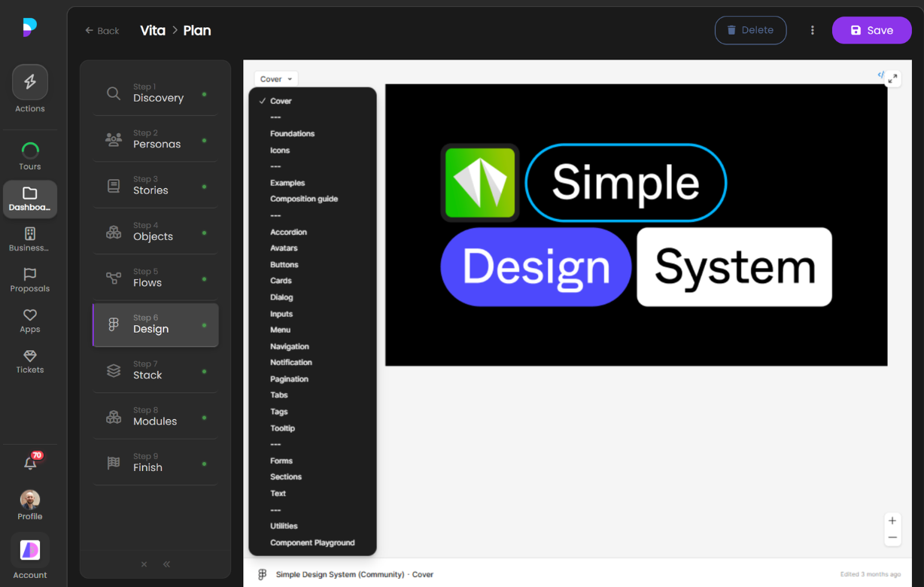Image resolution: width=924 pixels, height=587 pixels.
Task: Collapse the steps sidebar with the double chevron
Action: (x=166, y=564)
